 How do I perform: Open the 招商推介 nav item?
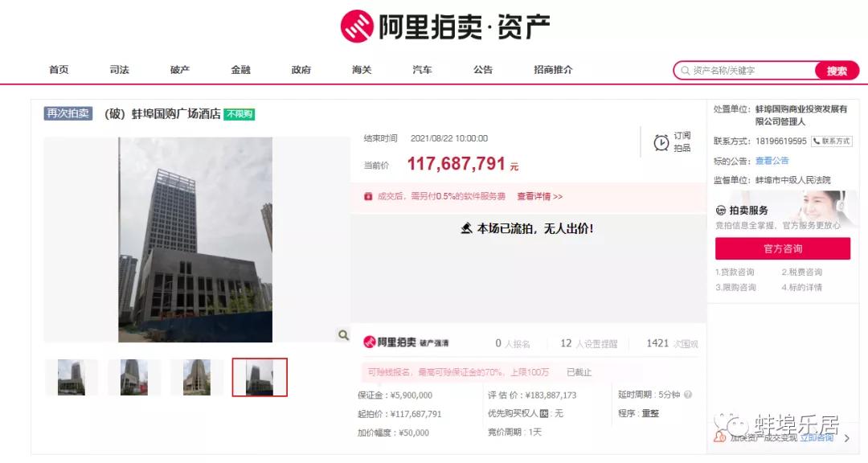coord(553,70)
